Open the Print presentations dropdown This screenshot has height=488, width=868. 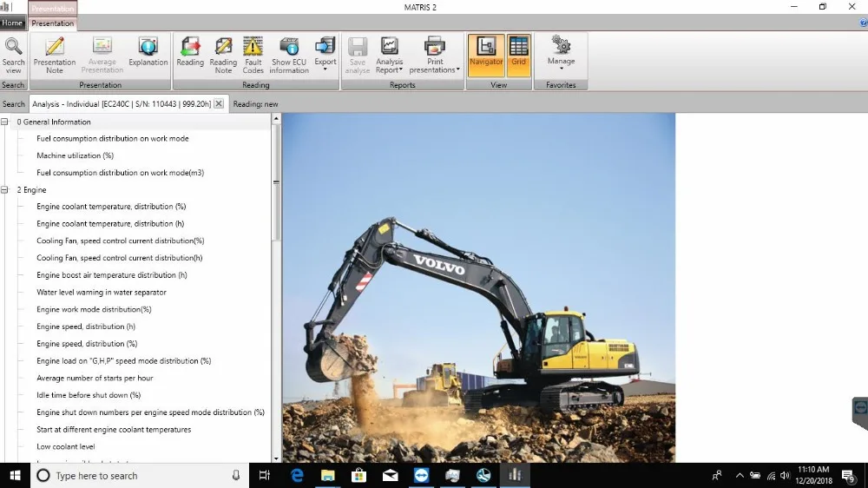pos(435,56)
